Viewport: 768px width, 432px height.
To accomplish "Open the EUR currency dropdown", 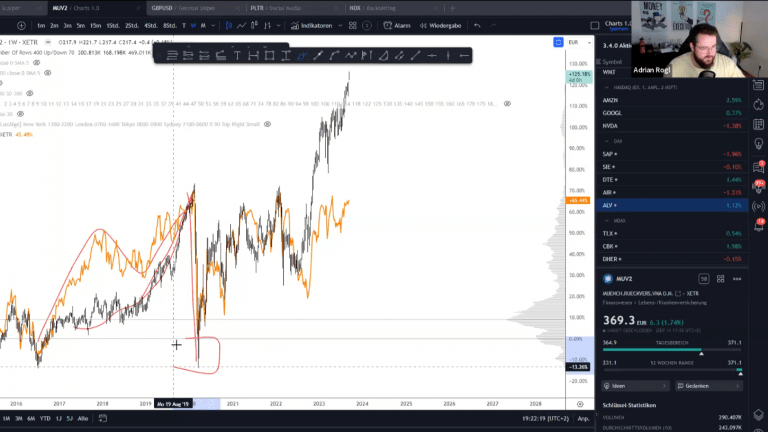I will [x=579, y=43].
